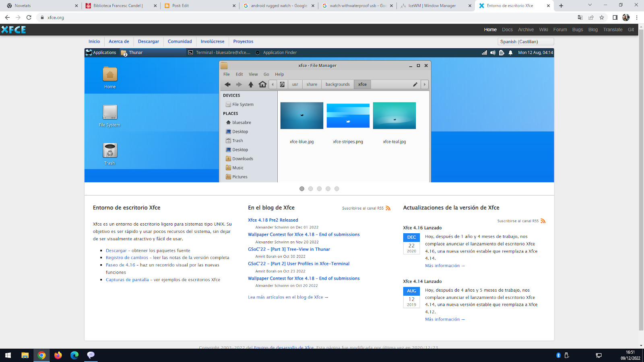Viewport: 644px width, 362px height.
Task: Open Acerca de navigation item
Action: 119,41
